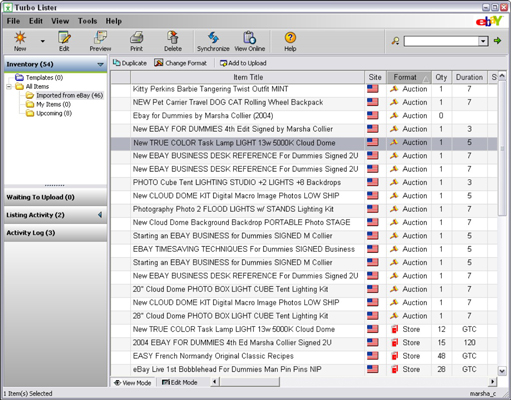
Task: Click the search key icon
Action: (x=395, y=41)
